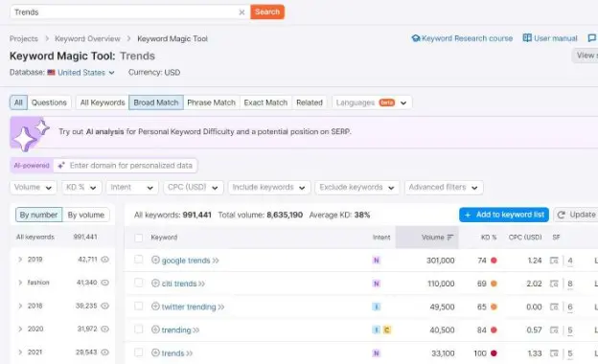Viewport: 598px width, 364px height.
Task: Switch to Broad Match tab
Action: [x=156, y=102]
